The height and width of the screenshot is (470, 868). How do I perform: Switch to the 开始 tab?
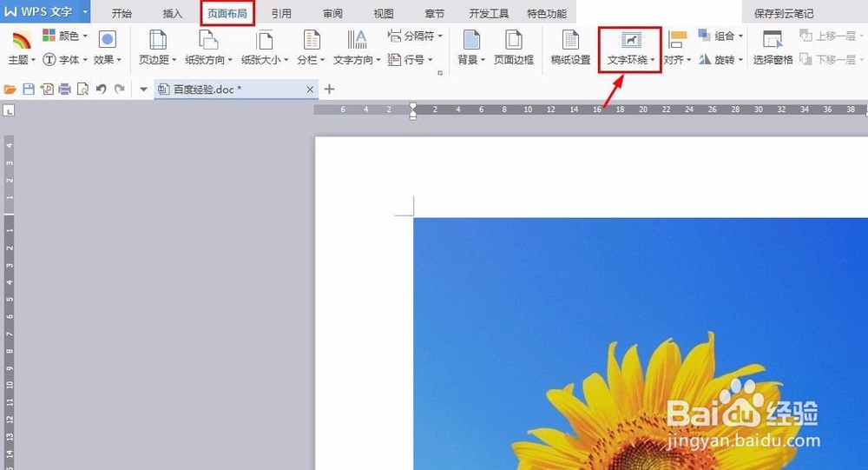tap(122, 13)
